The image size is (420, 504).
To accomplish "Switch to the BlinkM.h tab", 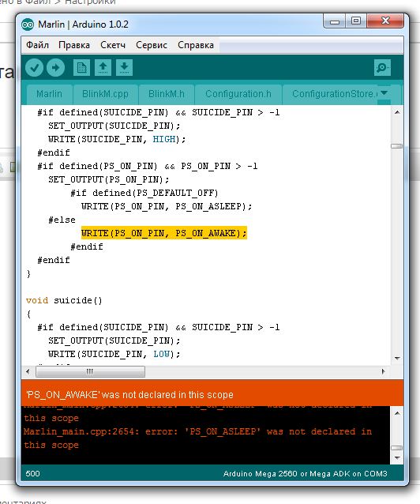I will [x=166, y=94].
